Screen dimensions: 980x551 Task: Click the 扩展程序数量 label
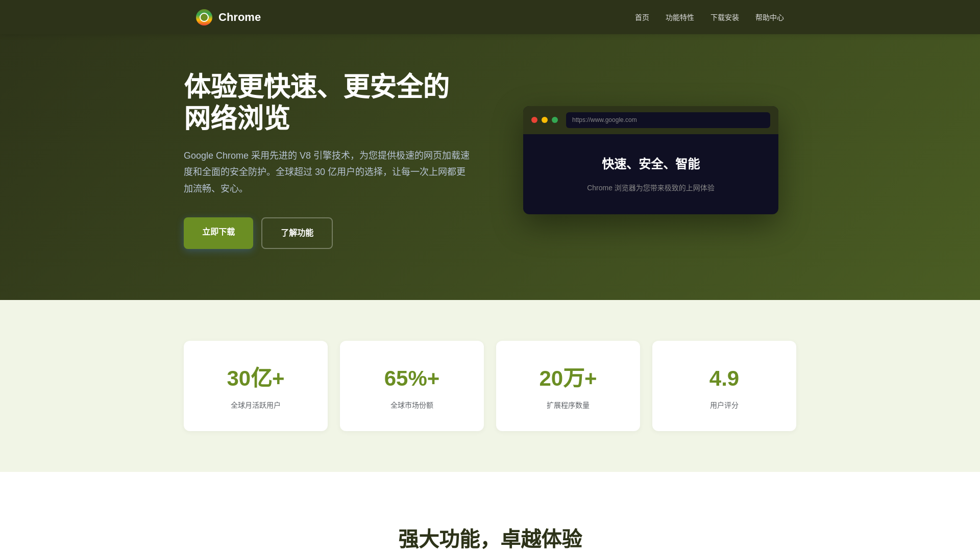568,405
